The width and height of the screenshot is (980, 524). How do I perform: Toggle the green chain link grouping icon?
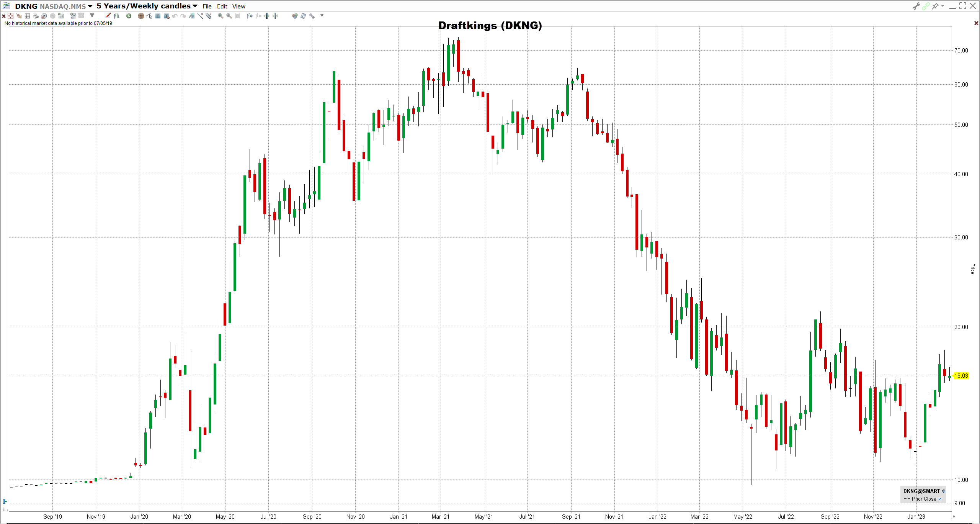(926, 6)
